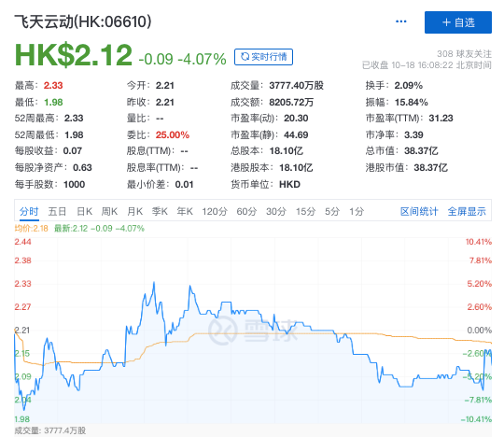This screenshot has width=504, height=437.
Task: Click the 市净率 value 3.39
Action: point(413,134)
